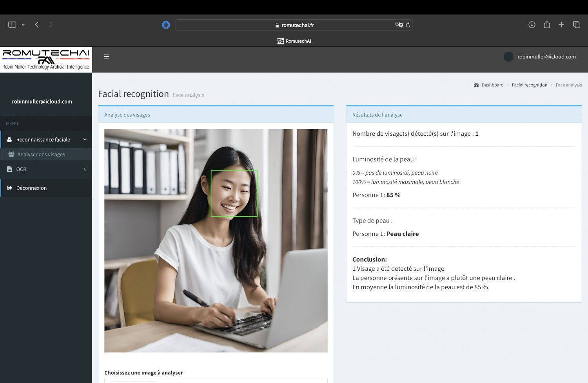Click the RomutechAI logo

[46, 59]
